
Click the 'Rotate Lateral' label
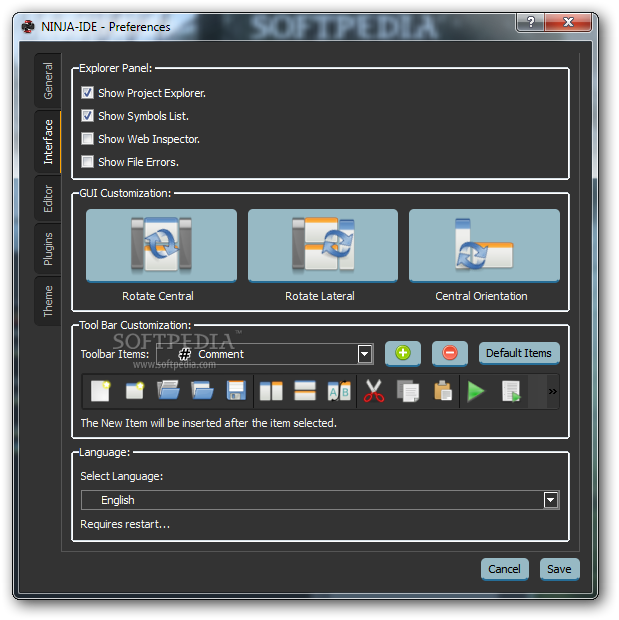[320, 296]
